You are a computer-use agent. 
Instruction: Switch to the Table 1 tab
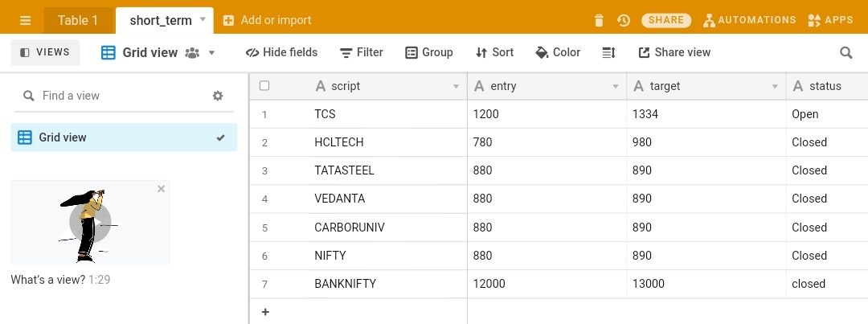78,20
